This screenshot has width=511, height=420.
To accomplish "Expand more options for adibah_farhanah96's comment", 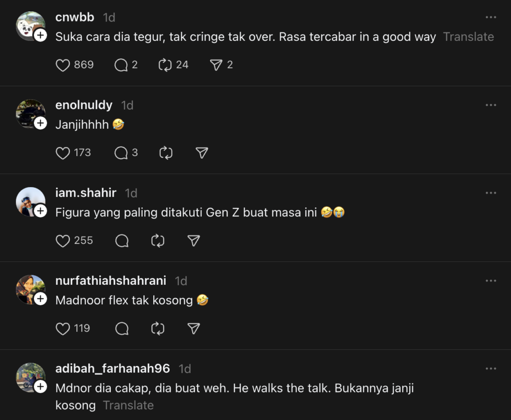I will click(x=491, y=369).
